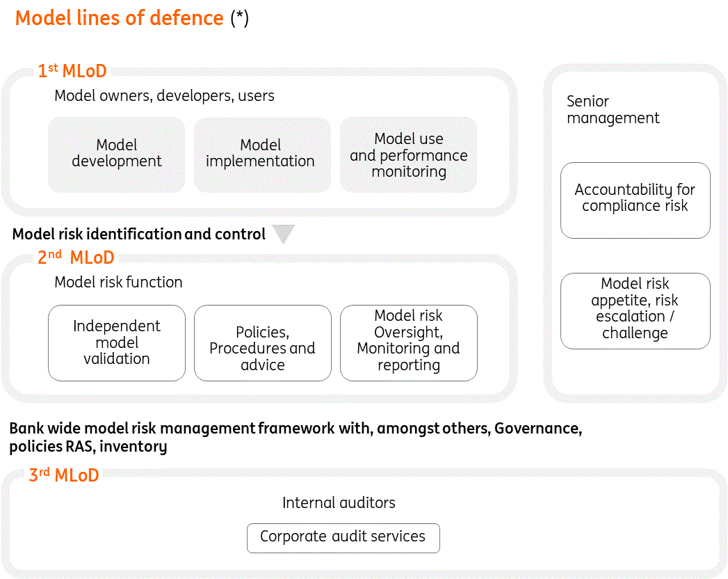Viewport: 728px width, 579px height.
Task: Select Model use and performance monitoring box
Action: (x=408, y=155)
